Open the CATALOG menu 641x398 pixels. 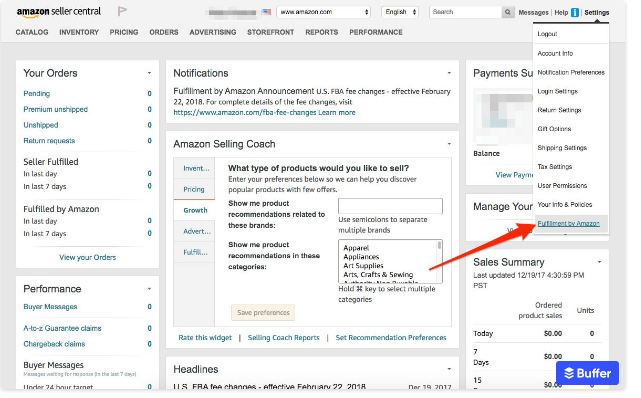(32, 32)
